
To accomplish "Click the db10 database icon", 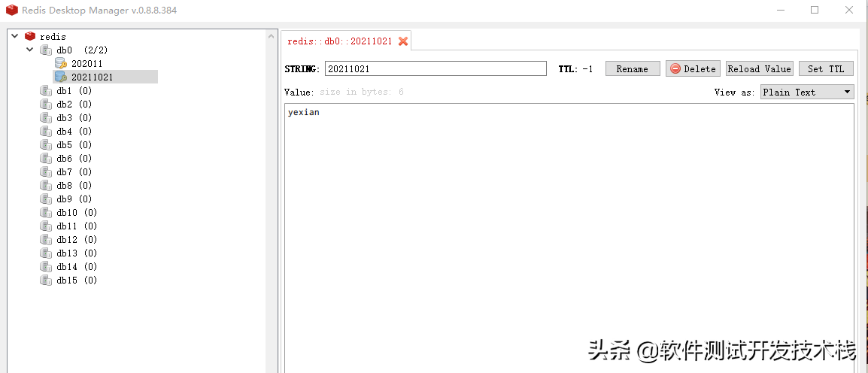I will (46, 213).
